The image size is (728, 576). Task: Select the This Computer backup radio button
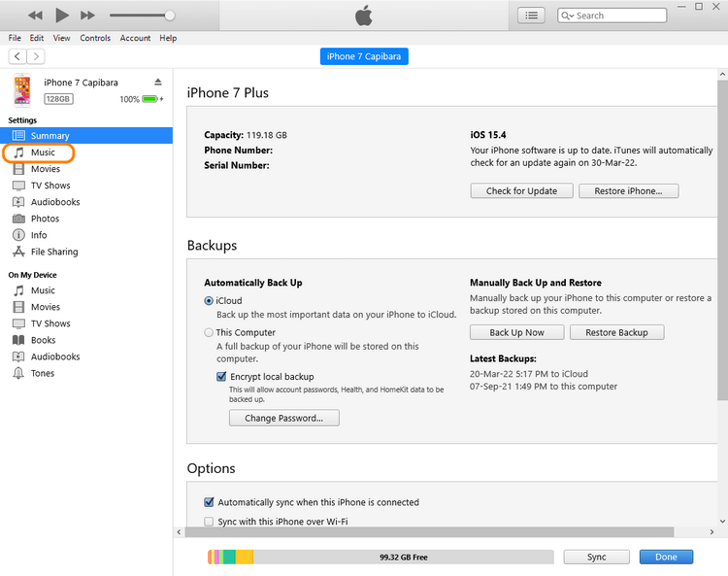click(x=209, y=332)
